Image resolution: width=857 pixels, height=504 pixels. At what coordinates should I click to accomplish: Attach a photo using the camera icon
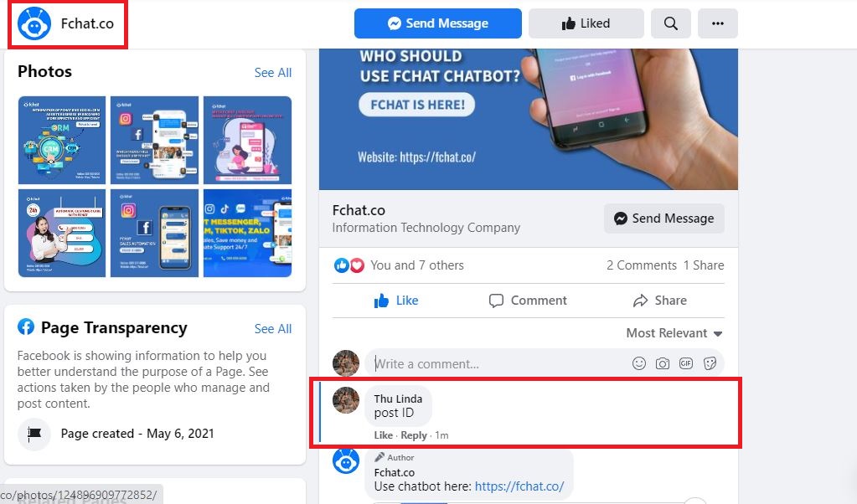pos(663,363)
